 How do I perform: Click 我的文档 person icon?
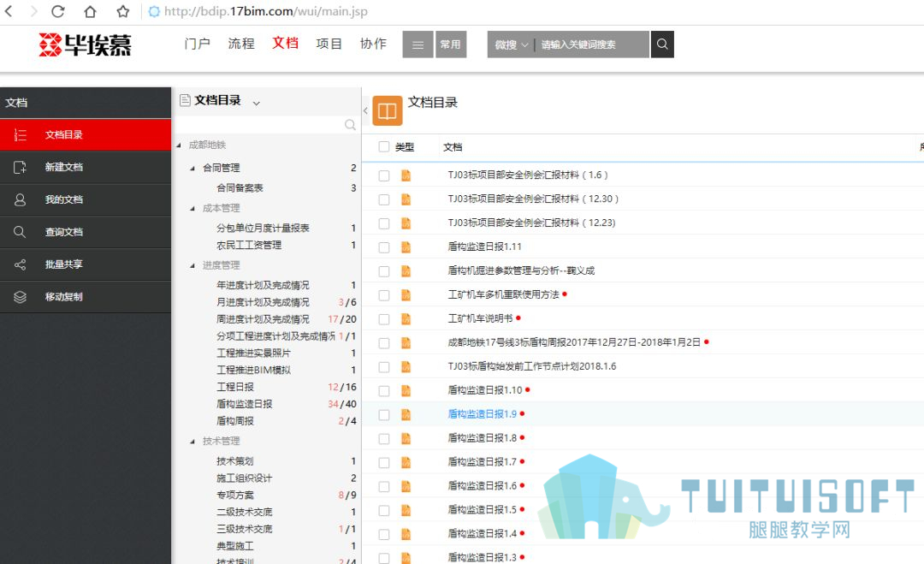point(20,199)
